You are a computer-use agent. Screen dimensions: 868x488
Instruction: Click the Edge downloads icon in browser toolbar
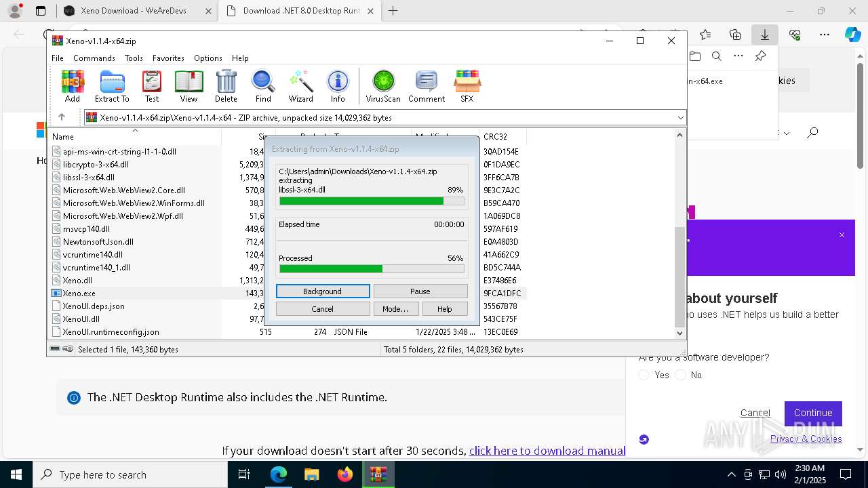(764, 35)
